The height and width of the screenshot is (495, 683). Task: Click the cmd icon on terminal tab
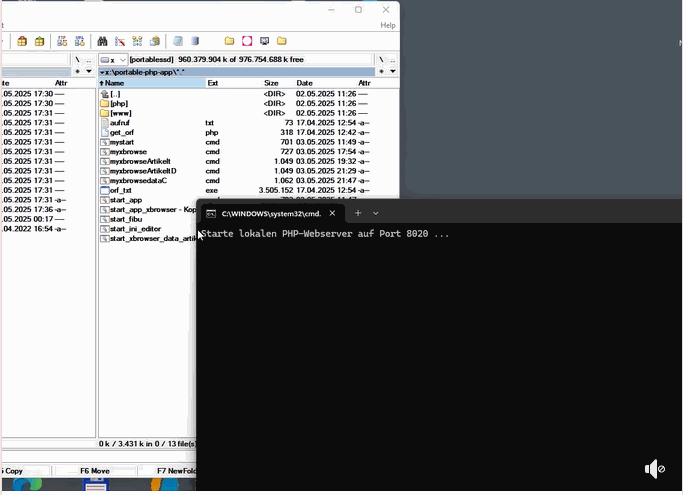(x=211, y=213)
